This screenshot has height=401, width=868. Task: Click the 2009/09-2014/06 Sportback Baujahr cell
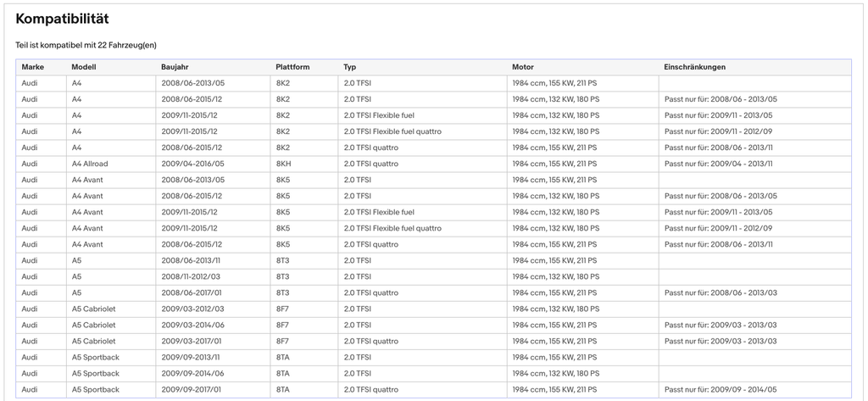[x=213, y=373]
